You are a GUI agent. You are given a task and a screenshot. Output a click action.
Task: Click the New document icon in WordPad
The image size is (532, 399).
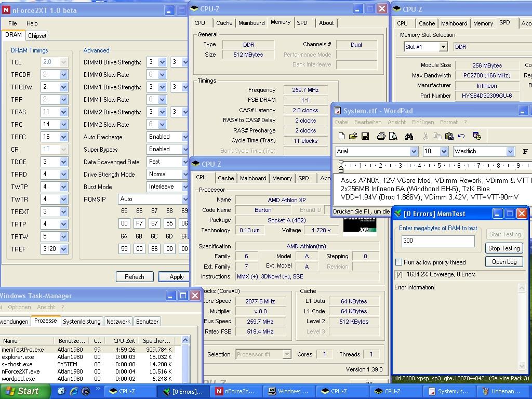[x=342, y=136]
